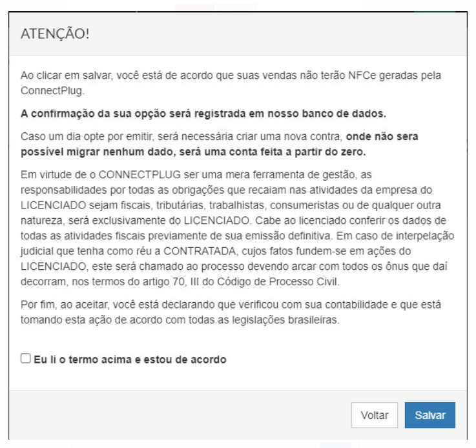Click the 'Eu li o termo acima e estou de acordo' label
Image resolution: width=476 pixels, height=448 pixels.
pos(130,360)
